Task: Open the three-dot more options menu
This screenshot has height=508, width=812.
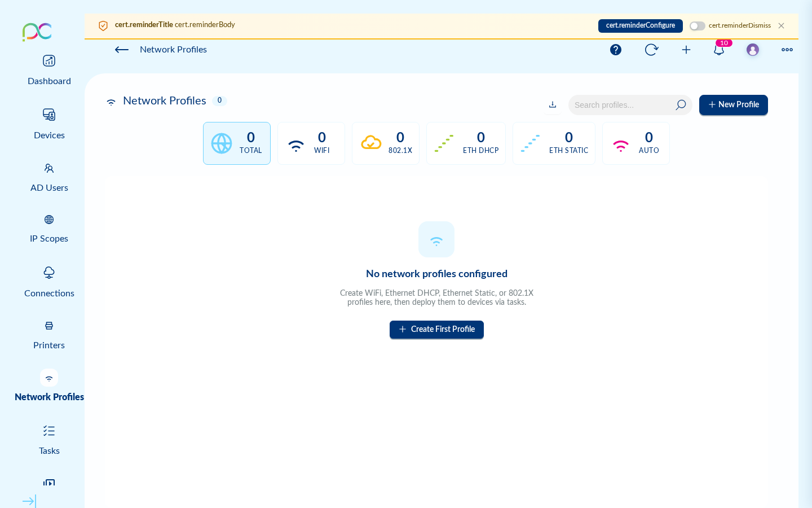Action: click(787, 50)
